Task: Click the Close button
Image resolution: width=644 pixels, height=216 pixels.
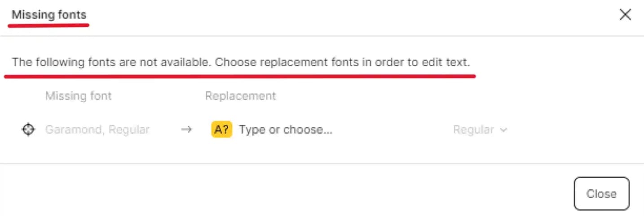Action: point(601,193)
